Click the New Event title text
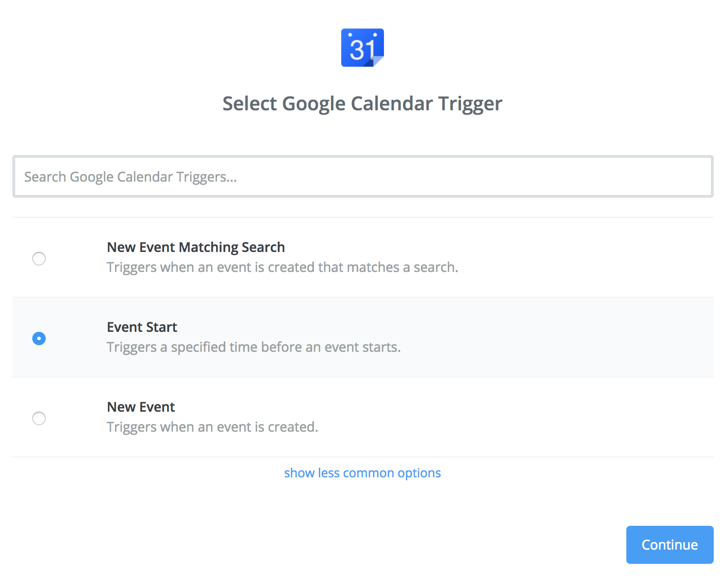The image size is (728, 580). point(141,407)
